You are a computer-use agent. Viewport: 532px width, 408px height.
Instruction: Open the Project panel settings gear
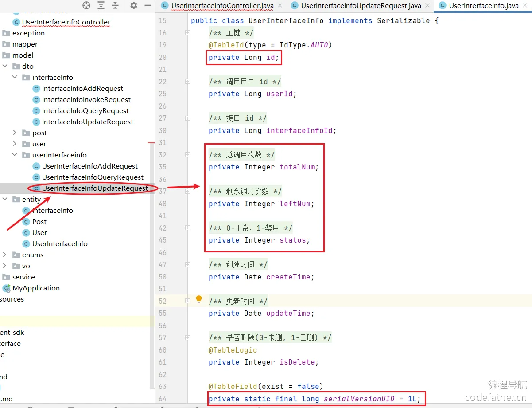pyautogui.click(x=134, y=5)
